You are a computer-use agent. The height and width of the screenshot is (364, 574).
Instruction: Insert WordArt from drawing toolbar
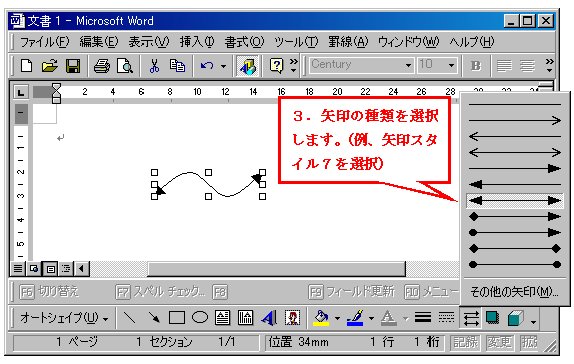pyautogui.click(x=269, y=317)
